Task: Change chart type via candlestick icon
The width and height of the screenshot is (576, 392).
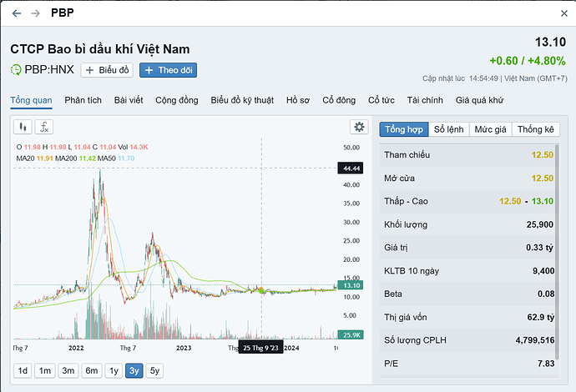Action: click(x=23, y=127)
